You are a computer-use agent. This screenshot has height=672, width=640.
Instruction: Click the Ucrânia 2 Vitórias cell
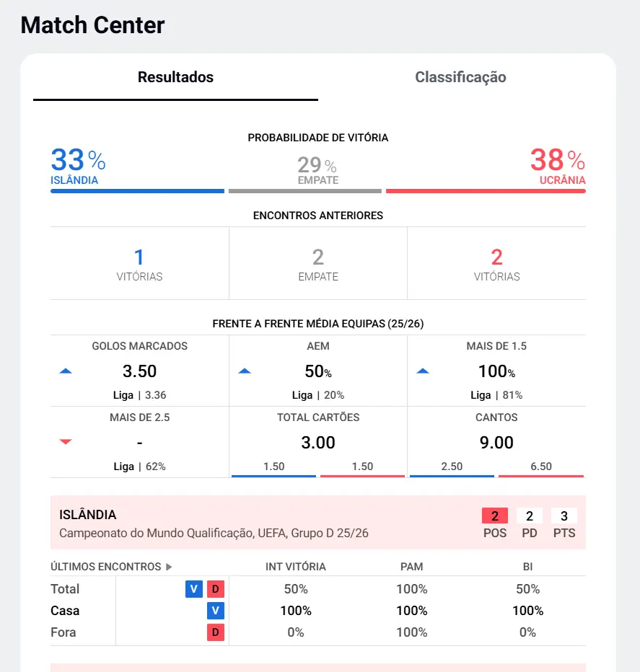pos(496,264)
